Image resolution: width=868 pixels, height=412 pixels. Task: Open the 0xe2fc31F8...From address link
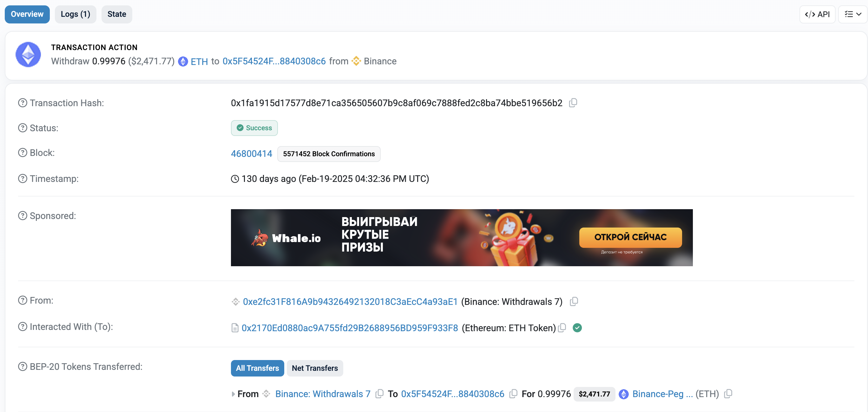tap(350, 302)
